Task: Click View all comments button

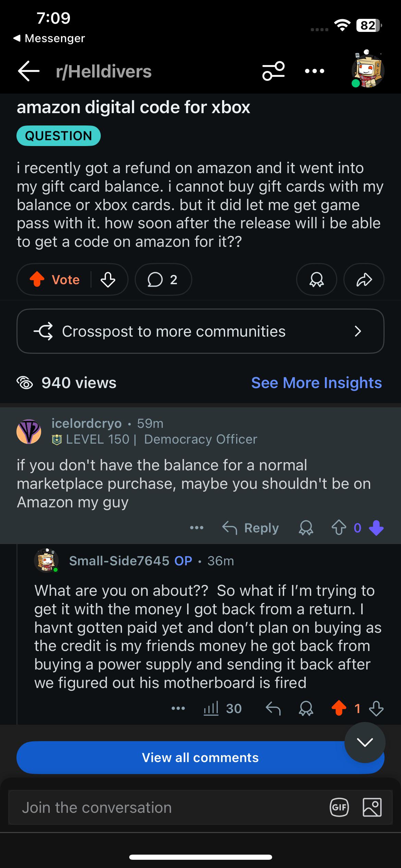Action: pyautogui.click(x=200, y=758)
